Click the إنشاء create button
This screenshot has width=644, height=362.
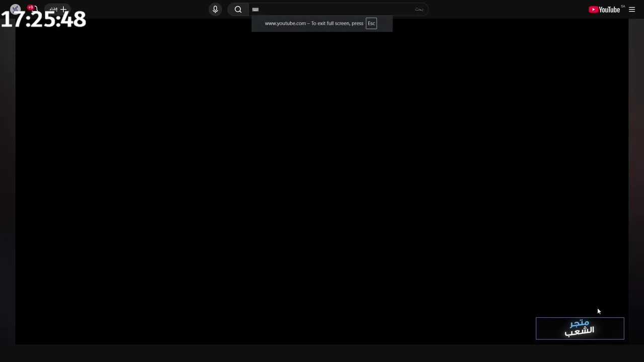coord(57,9)
